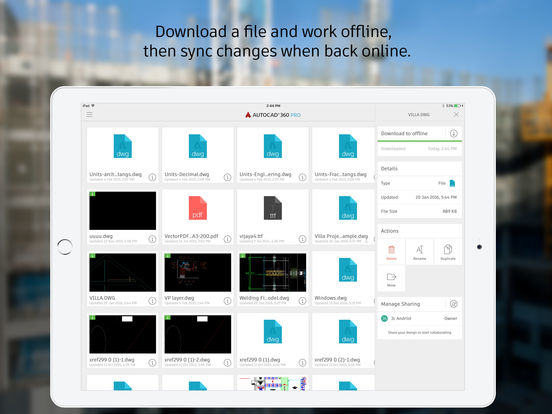The image size is (552, 414).
Task: Open the xref299 0 (1).dwg file icon
Action: coord(273,332)
